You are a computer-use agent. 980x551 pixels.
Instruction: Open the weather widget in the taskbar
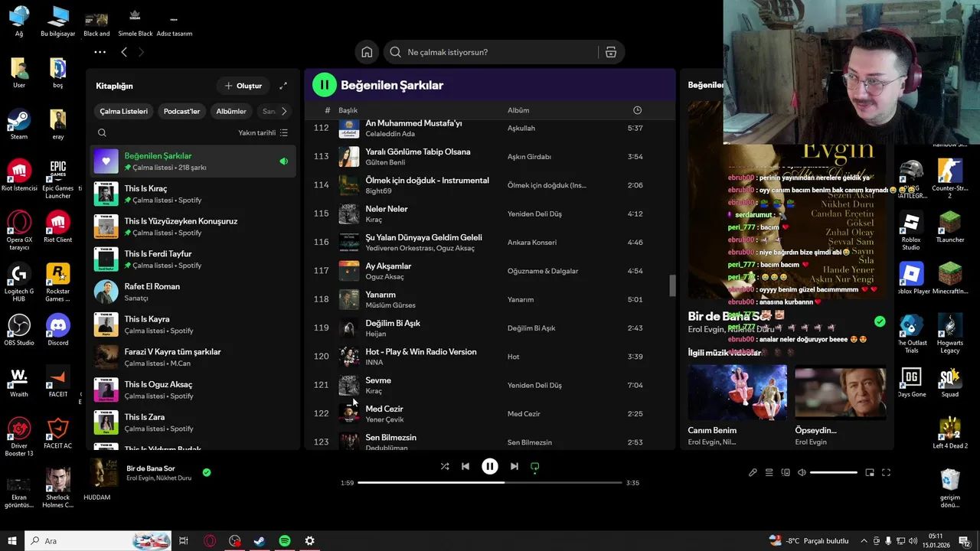(x=808, y=541)
